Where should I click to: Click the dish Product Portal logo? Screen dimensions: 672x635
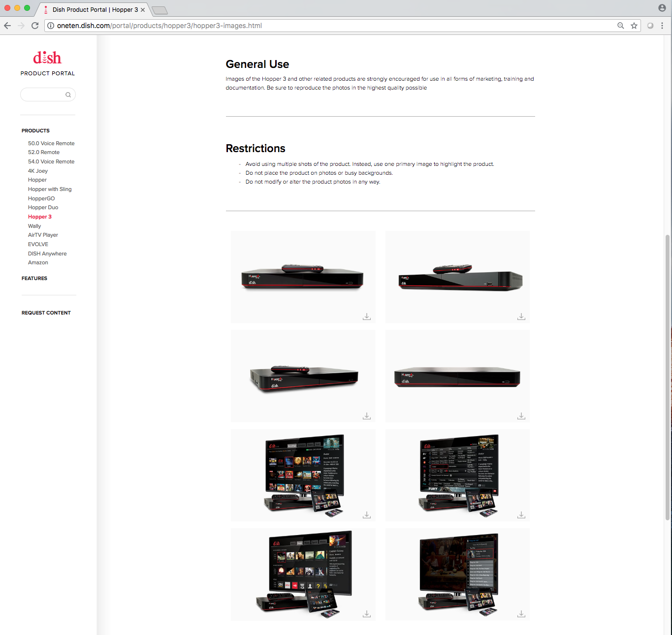48,63
